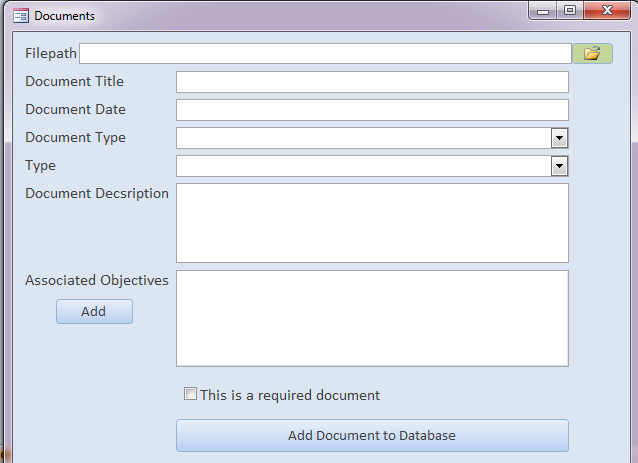
Task: Focus the Filepath text field
Action: click(x=325, y=53)
